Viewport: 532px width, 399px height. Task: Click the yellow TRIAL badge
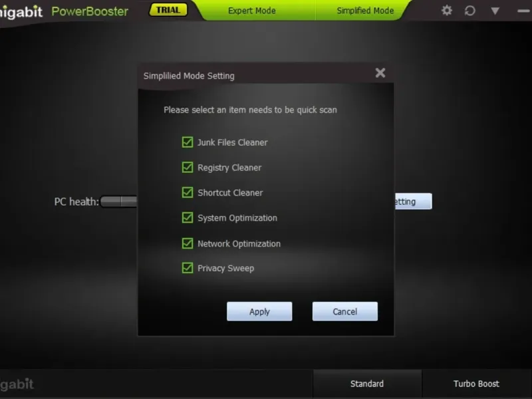click(168, 10)
